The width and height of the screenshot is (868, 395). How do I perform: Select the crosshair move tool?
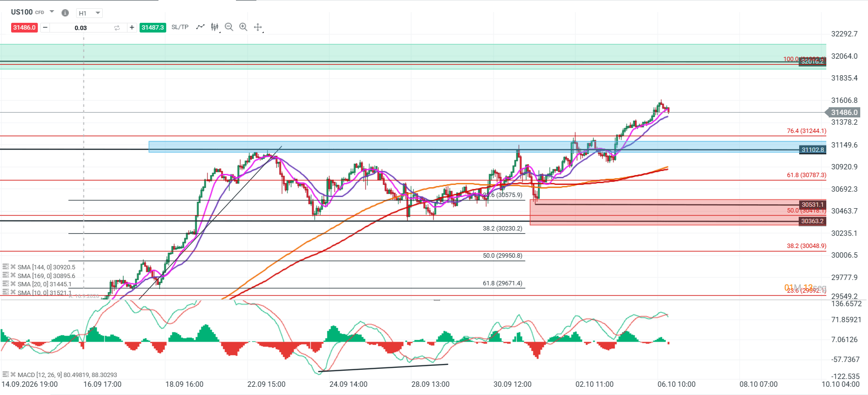[258, 27]
